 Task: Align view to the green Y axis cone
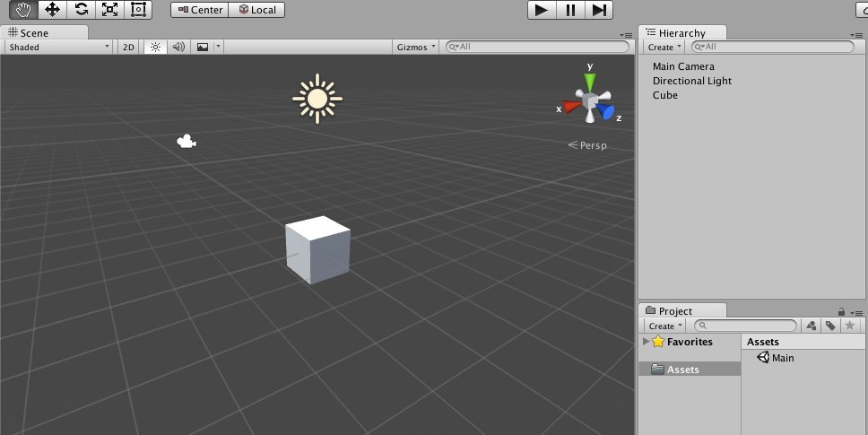click(590, 82)
